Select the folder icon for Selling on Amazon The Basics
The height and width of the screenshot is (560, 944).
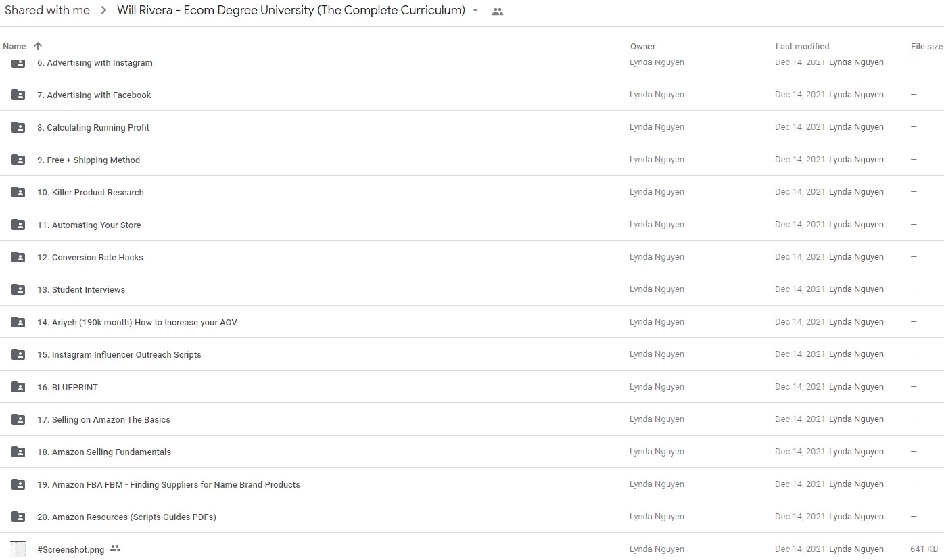coord(18,419)
